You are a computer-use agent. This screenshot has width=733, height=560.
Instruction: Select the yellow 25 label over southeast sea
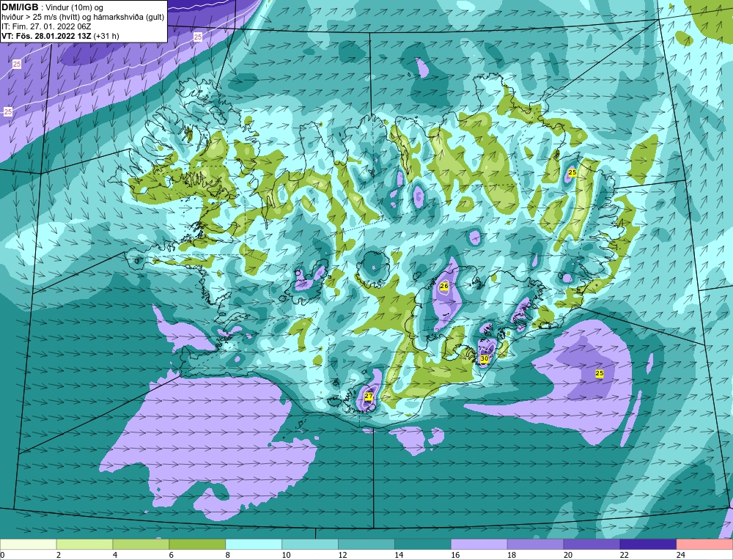pyautogui.click(x=600, y=373)
